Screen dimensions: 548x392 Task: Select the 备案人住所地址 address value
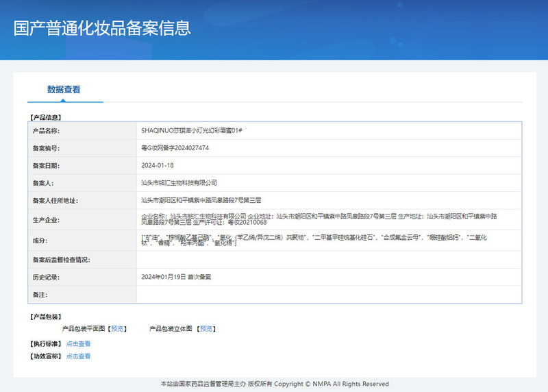201,200
